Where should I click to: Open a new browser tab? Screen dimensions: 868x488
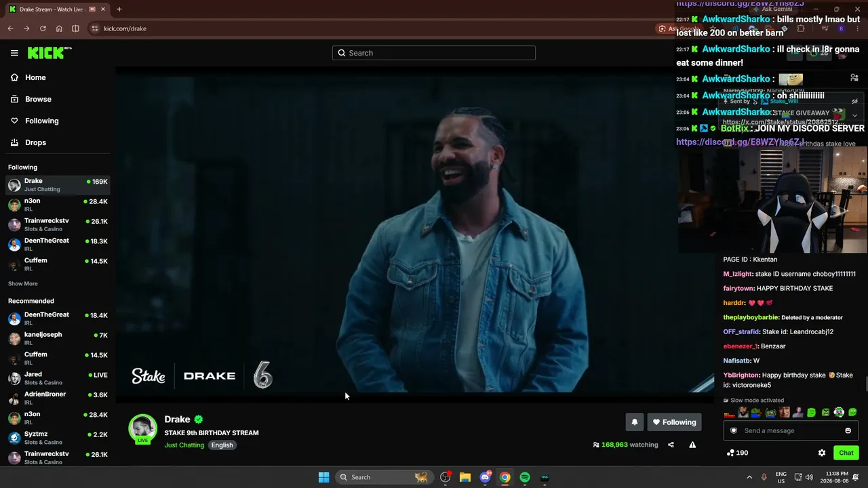pyautogui.click(x=119, y=9)
